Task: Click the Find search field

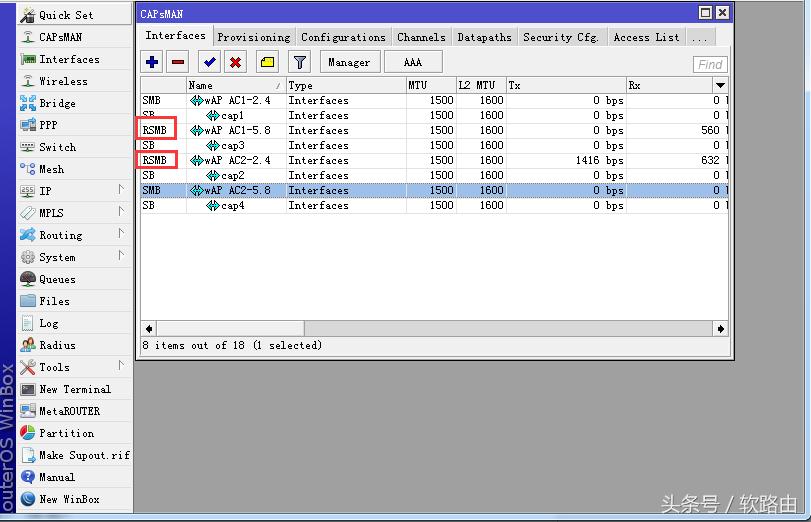Action: pos(710,65)
